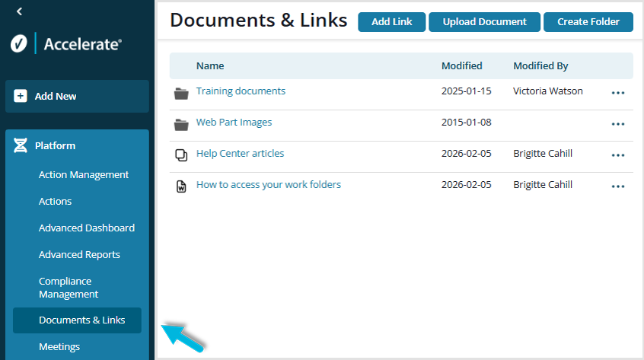
Task: Click the Word document file icon
Action: tap(181, 186)
